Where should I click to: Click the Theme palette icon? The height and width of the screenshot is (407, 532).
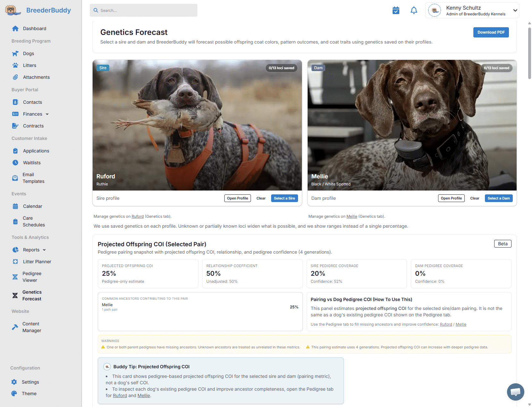[14, 394]
